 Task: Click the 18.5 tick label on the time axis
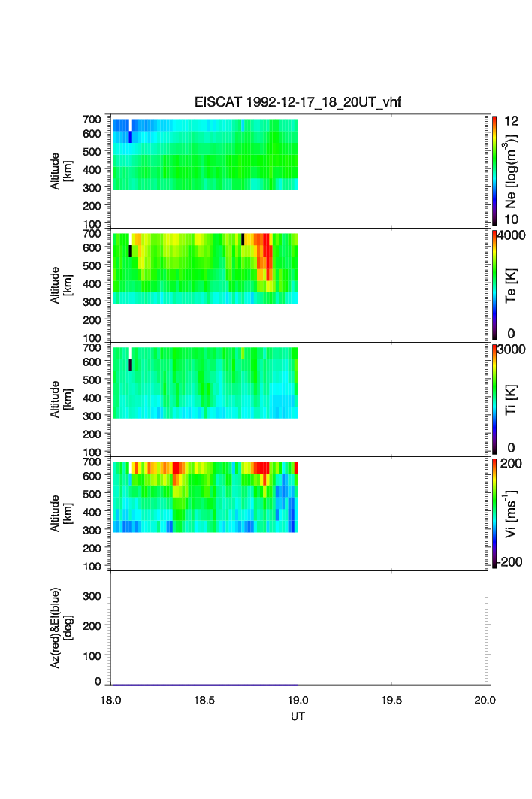pos(204,701)
